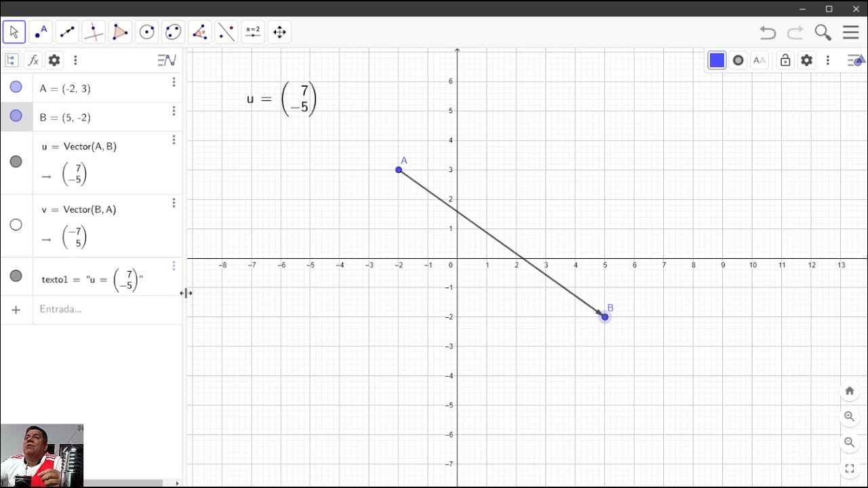Select the v = Vector(B, A) definition
Image resolution: width=868 pixels, height=488 pixels.
coord(79,209)
